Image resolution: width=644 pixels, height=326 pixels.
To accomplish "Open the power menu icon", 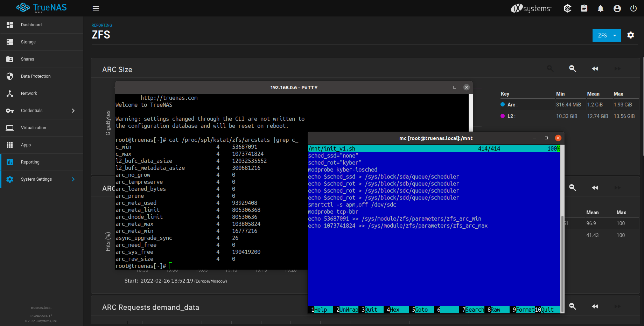I will pos(633,8).
